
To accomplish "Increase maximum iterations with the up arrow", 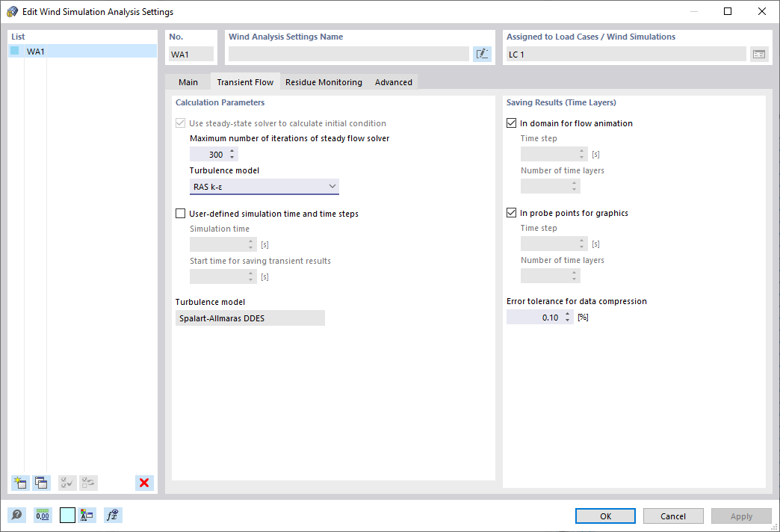I will (232, 151).
